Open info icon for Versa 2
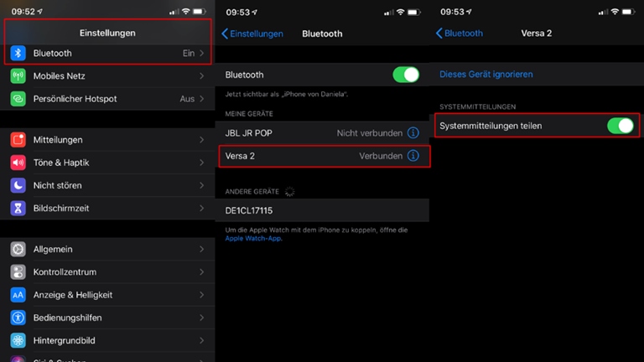Image resolution: width=644 pixels, height=362 pixels. 413,156
